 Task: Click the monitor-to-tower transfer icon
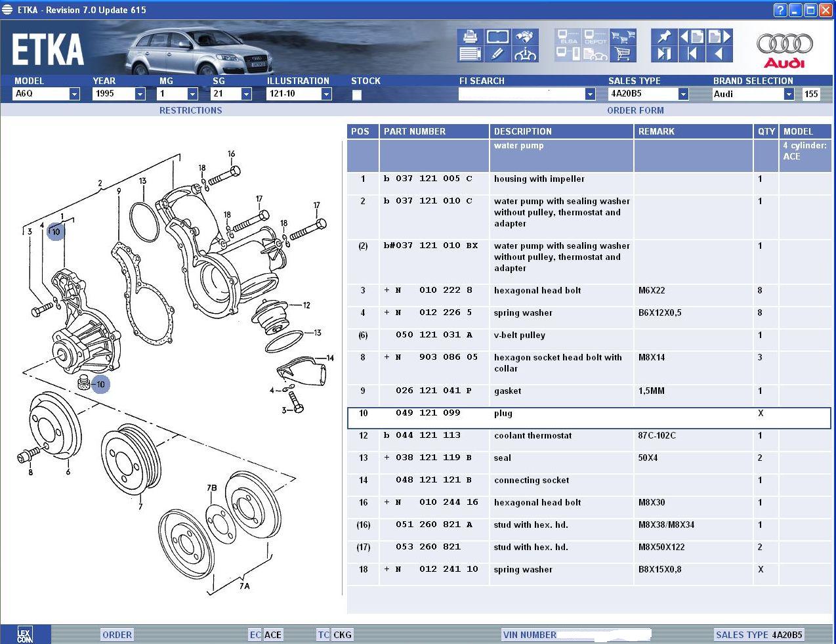(568, 54)
